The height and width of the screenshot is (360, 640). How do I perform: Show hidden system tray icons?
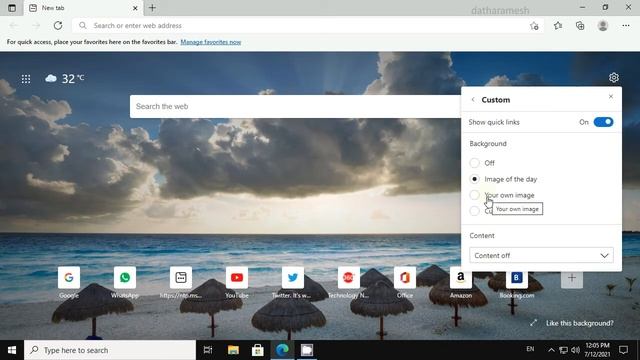click(551, 350)
